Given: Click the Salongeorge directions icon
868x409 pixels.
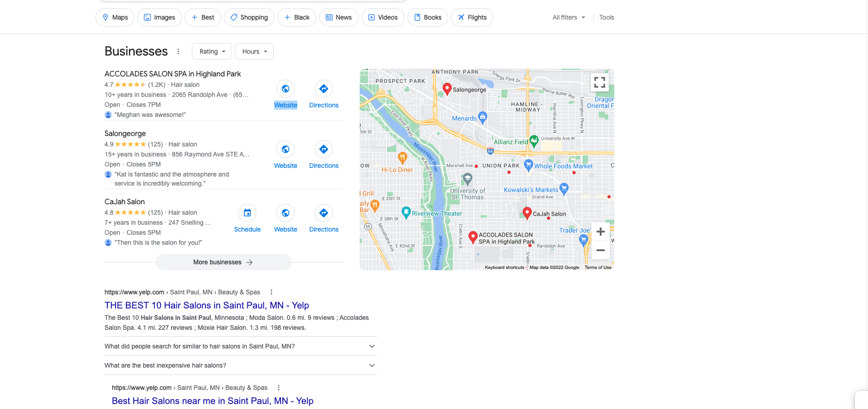Looking at the screenshot, I should 324,149.
